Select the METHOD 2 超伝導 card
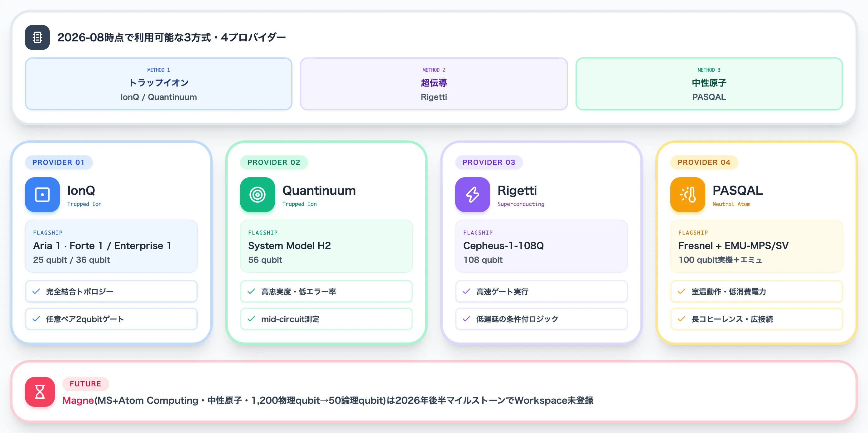 pyautogui.click(x=434, y=84)
